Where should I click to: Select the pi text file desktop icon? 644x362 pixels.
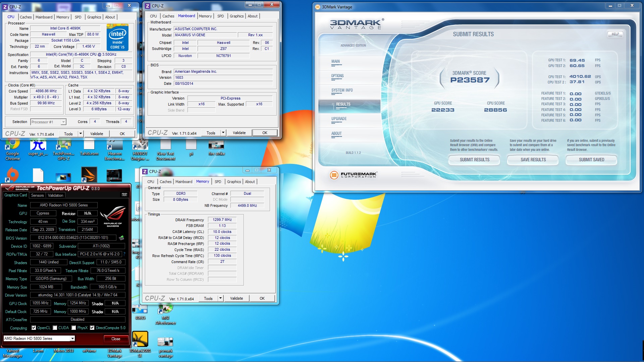(x=191, y=148)
